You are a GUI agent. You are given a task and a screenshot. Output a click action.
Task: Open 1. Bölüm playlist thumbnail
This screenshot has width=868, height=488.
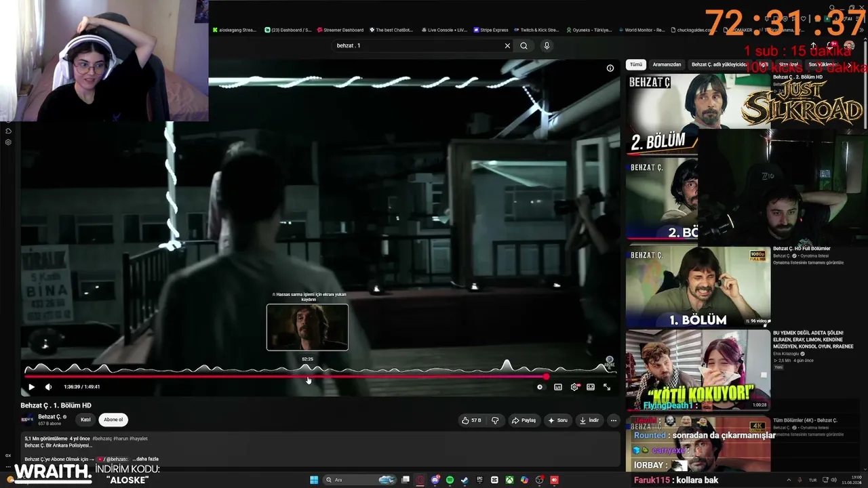pyautogui.click(x=698, y=287)
